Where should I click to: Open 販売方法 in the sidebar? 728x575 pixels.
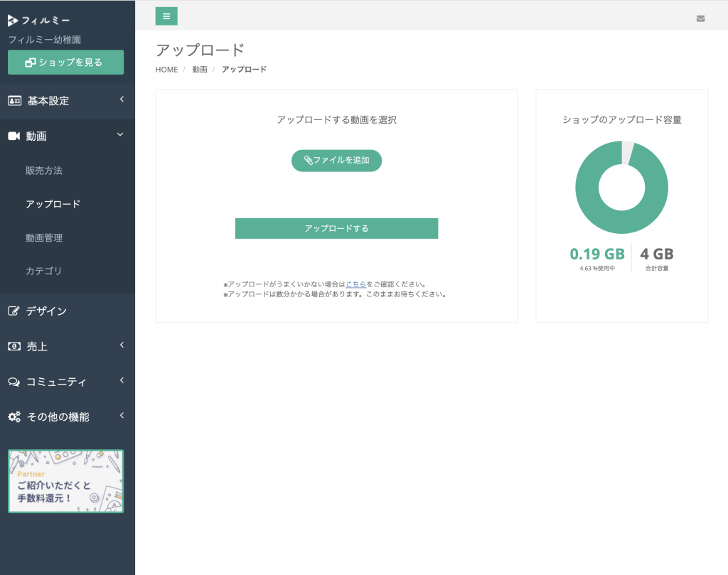coord(44,171)
